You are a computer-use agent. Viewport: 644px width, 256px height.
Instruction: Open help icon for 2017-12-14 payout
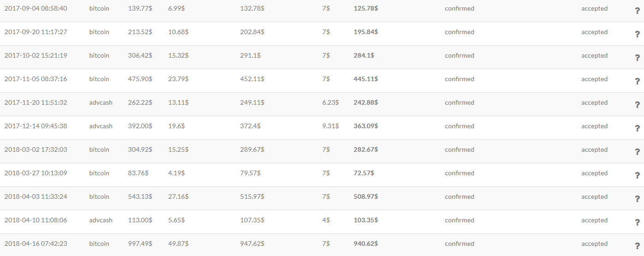pos(637,128)
